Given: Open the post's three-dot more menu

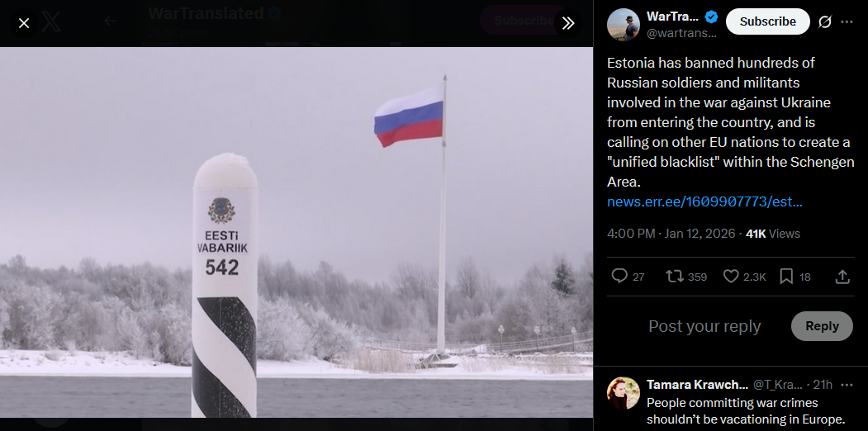Looking at the screenshot, I should click(x=847, y=21).
